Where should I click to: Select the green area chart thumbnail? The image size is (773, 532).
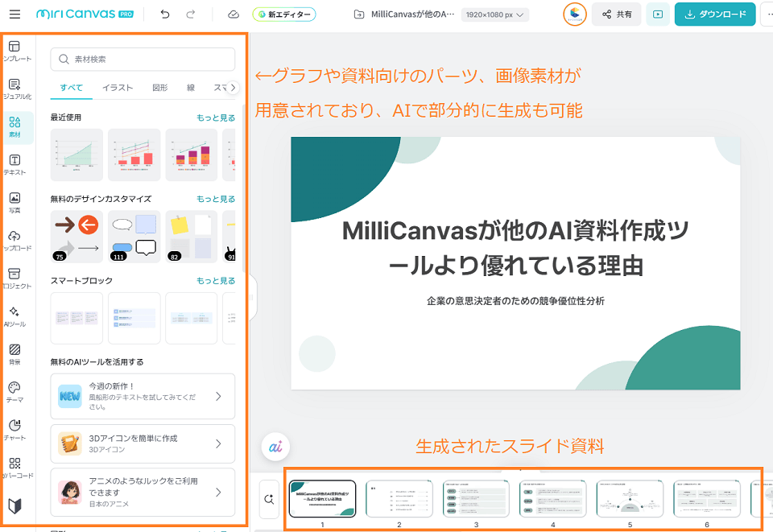point(77,155)
